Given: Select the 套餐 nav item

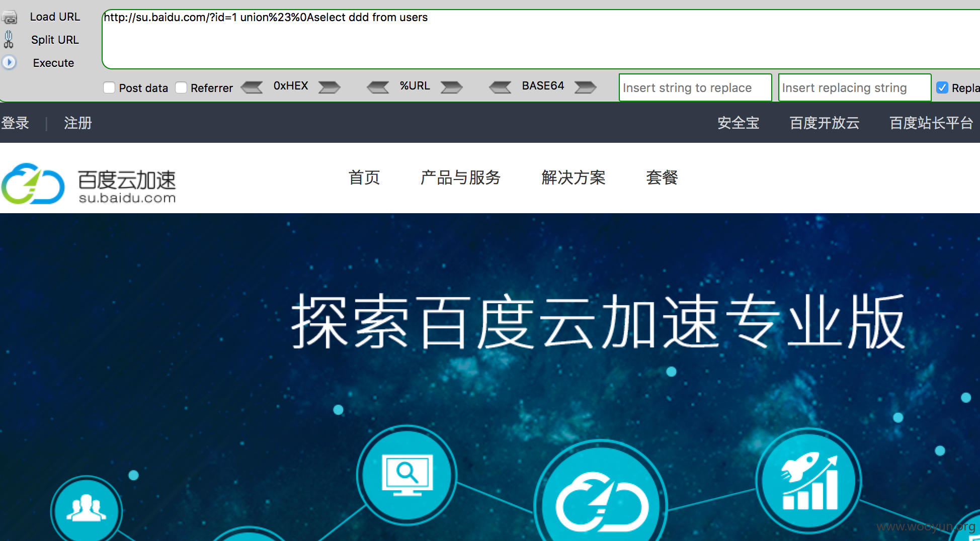Looking at the screenshot, I should 662,177.
